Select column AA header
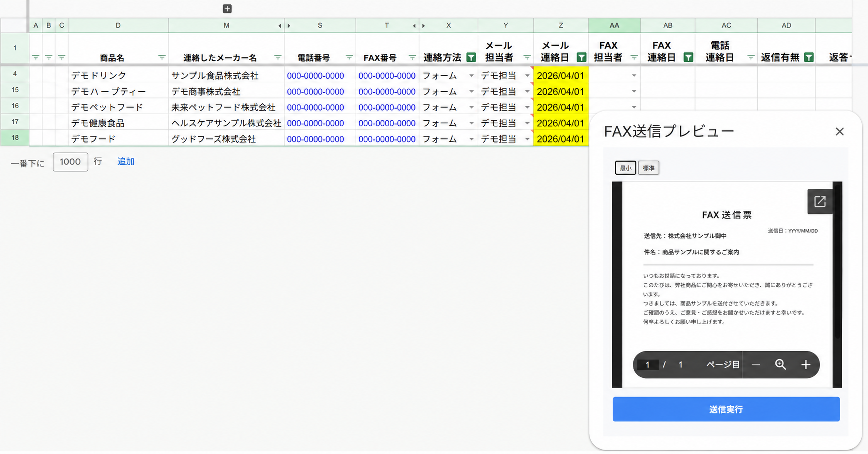The width and height of the screenshot is (868, 454). pyautogui.click(x=614, y=25)
